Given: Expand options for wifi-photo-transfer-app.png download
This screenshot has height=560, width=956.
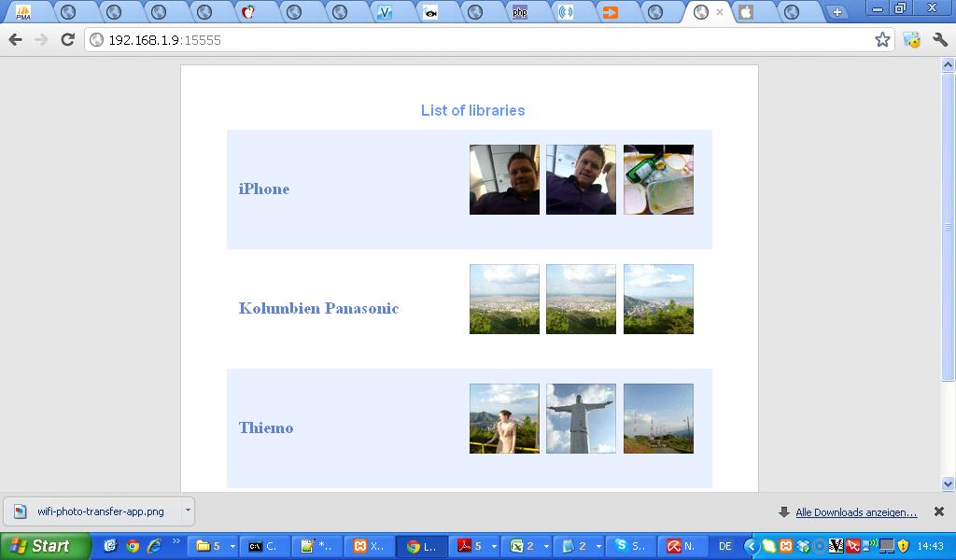Looking at the screenshot, I should (188, 511).
